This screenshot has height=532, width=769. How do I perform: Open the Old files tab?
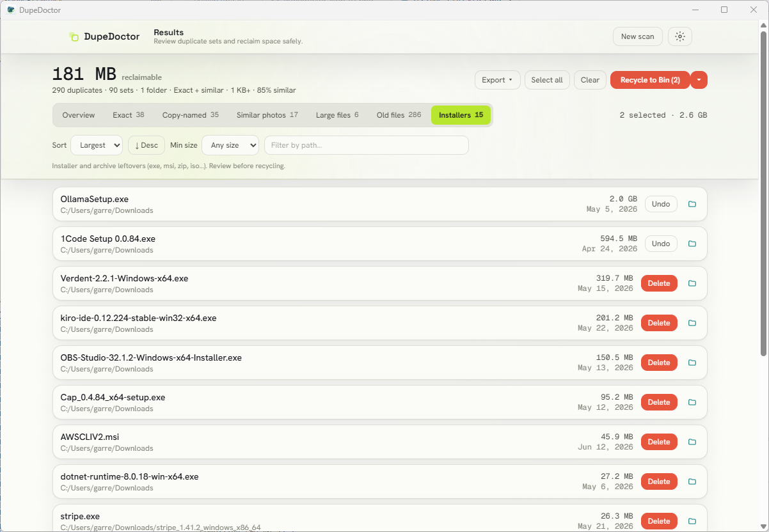399,115
